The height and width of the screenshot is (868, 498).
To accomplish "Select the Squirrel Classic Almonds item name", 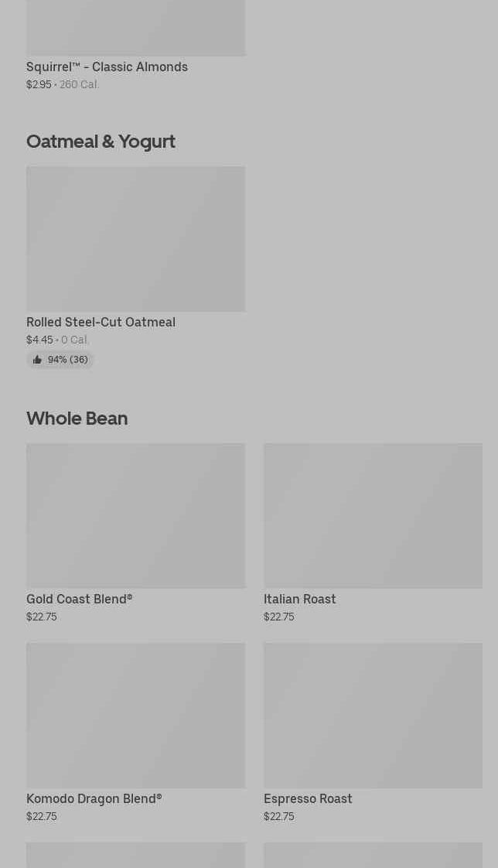I will pyautogui.click(x=107, y=67).
